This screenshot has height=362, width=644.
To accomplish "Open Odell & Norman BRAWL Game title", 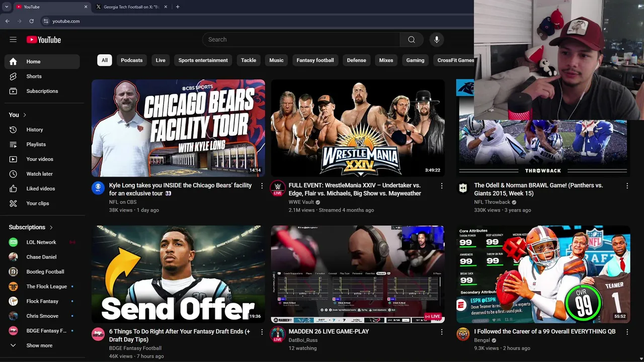I will tap(538, 190).
